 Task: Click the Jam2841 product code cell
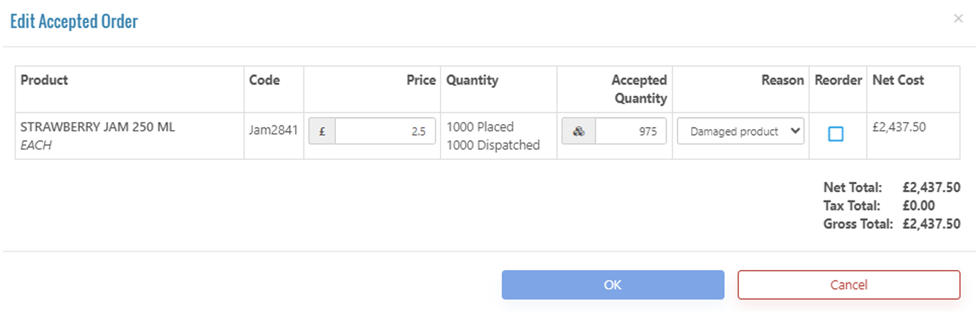(x=274, y=131)
